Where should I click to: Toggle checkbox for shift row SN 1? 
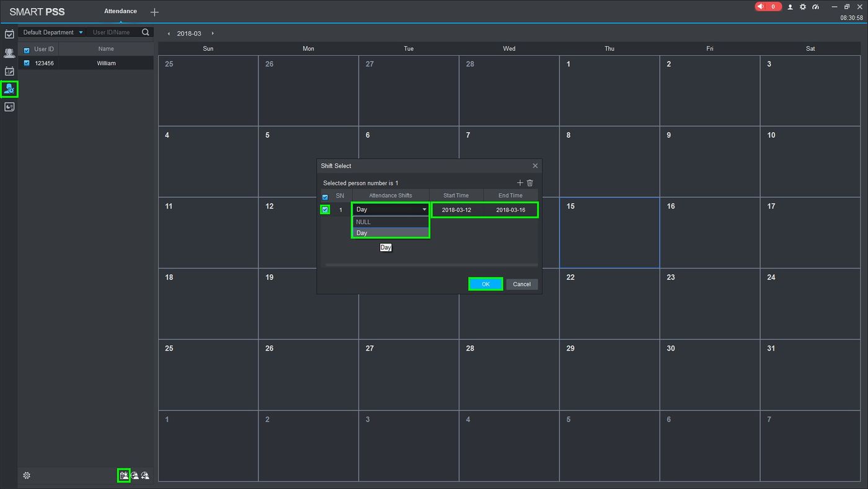(325, 210)
